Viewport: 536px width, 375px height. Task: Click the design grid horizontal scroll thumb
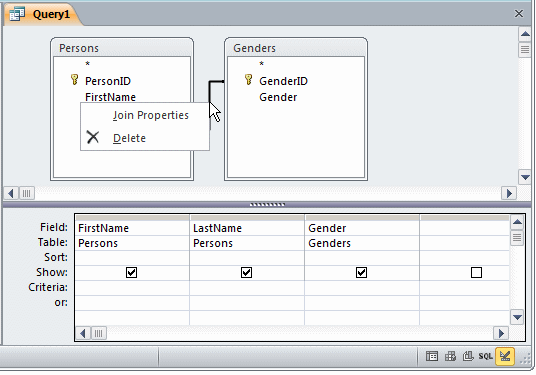click(98, 333)
